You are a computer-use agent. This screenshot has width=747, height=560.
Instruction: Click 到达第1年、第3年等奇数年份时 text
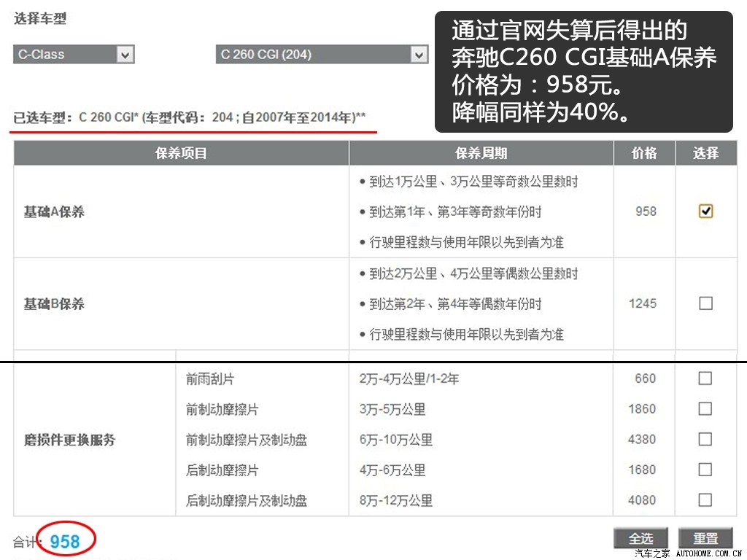click(x=455, y=212)
